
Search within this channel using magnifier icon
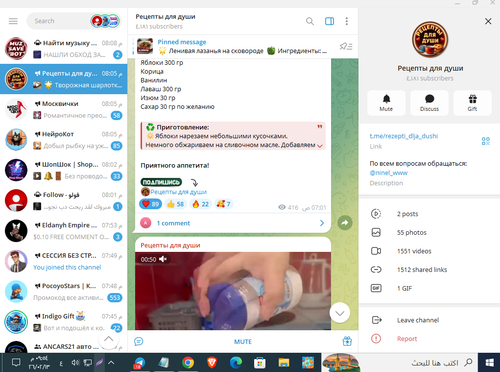(x=310, y=21)
